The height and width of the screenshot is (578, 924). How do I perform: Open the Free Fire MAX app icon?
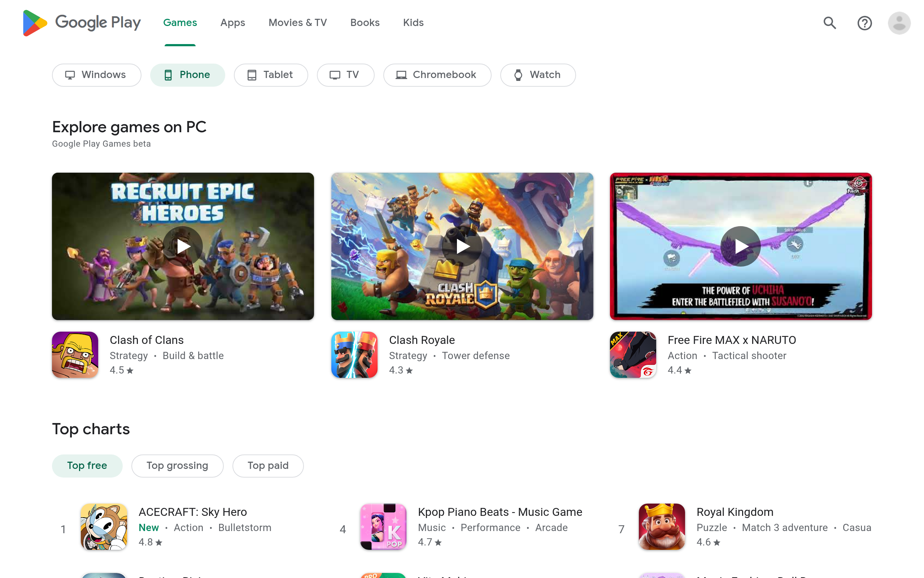[x=633, y=355]
